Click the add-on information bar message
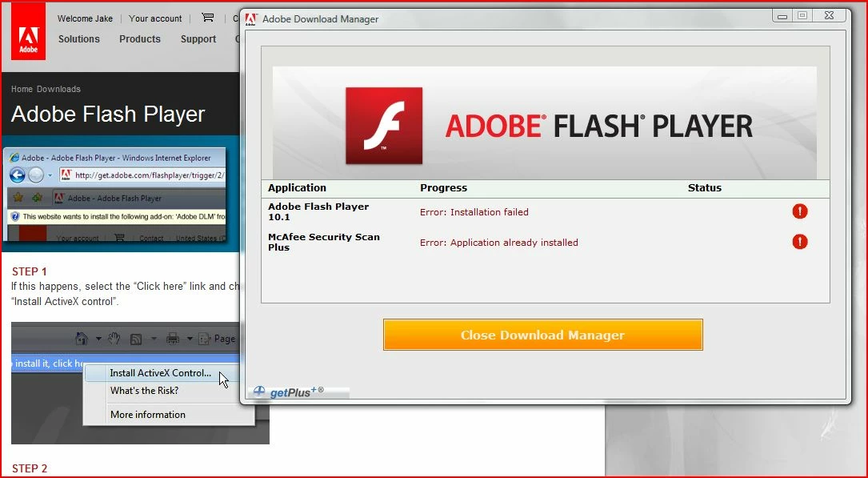This screenshot has height=478, width=868. pyautogui.click(x=118, y=216)
